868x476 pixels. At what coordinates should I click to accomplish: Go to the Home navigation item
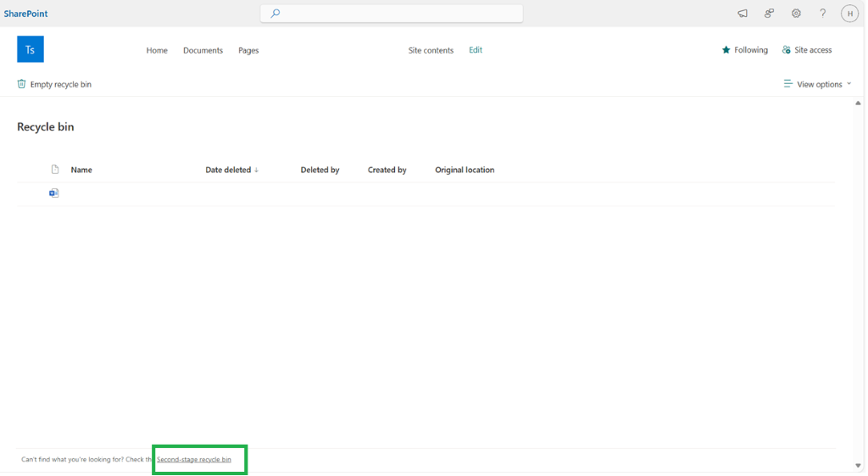pos(157,50)
